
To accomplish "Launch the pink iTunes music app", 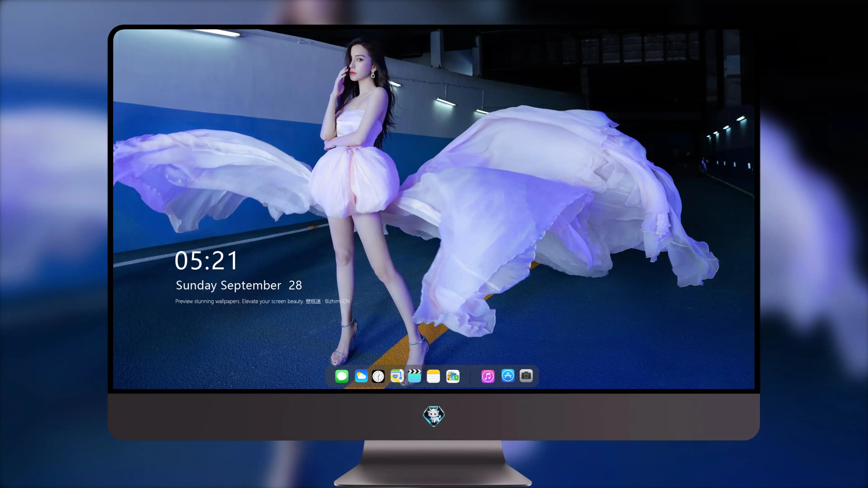I will pos(488,376).
